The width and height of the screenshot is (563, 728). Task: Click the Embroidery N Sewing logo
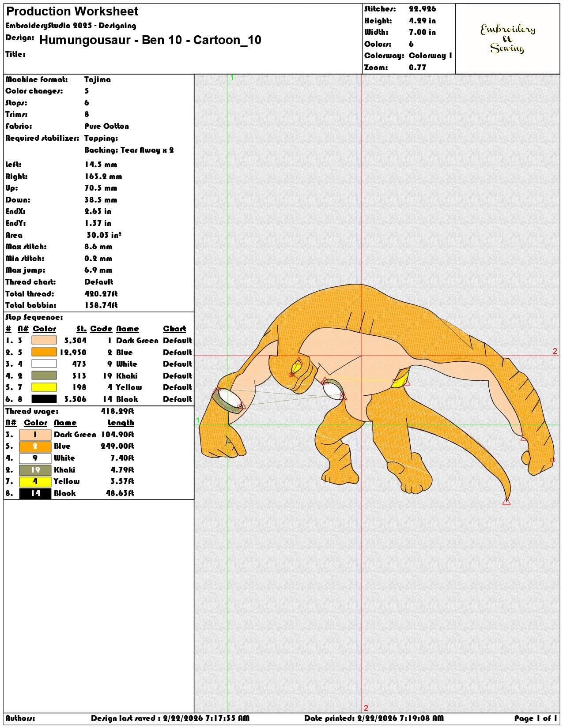click(508, 39)
